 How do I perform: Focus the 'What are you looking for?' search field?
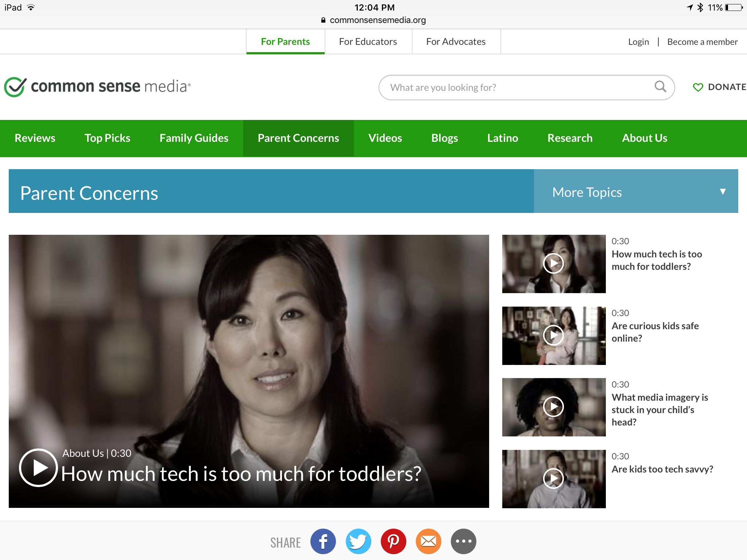(x=511, y=87)
